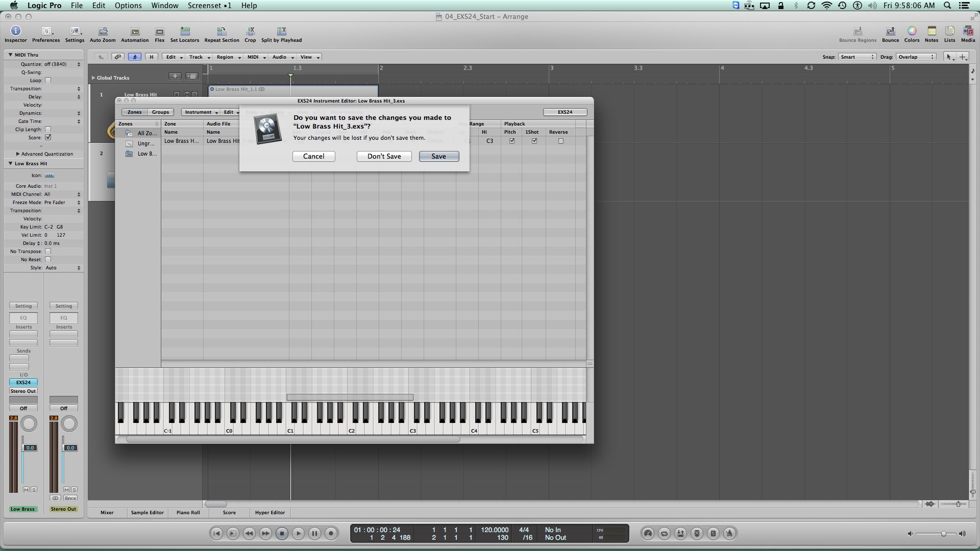Open the Colors palette
The width and height of the screenshot is (980, 551).
pyautogui.click(x=912, y=35)
